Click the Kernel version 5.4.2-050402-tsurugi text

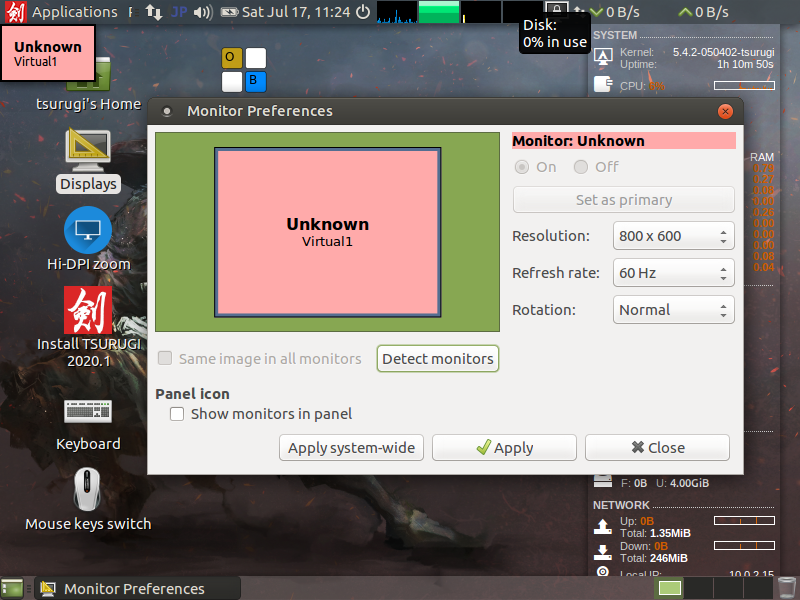tap(723, 52)
